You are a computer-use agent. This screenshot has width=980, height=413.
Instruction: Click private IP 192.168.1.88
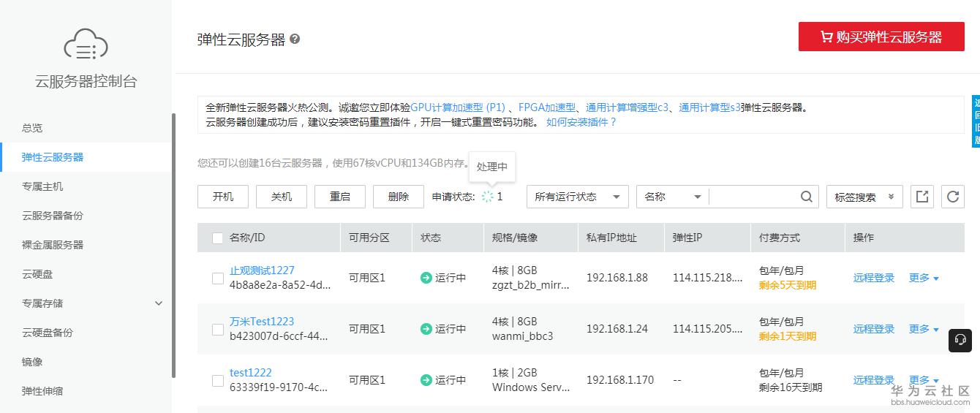tap(617, 278)
